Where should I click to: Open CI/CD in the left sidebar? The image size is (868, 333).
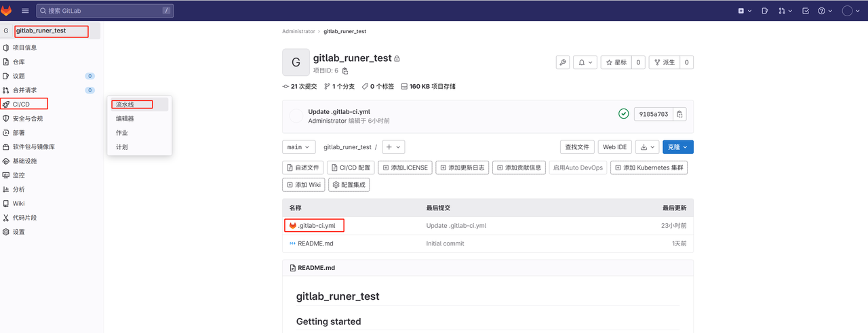coord(22,104)
